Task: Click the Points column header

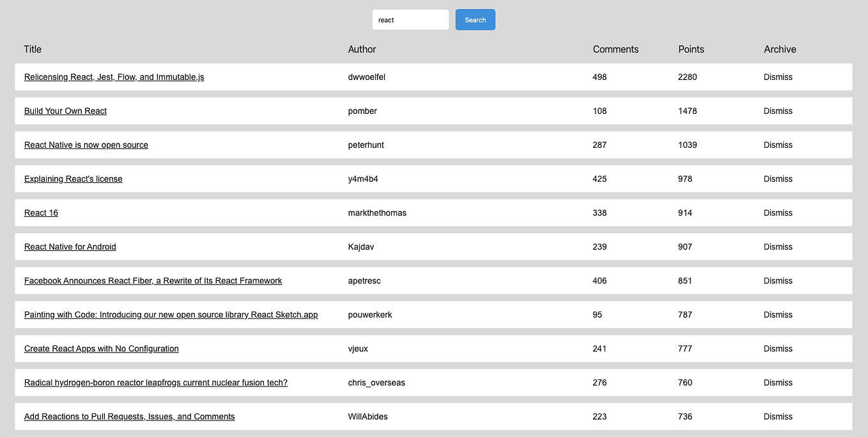Action: click(691, 49)
